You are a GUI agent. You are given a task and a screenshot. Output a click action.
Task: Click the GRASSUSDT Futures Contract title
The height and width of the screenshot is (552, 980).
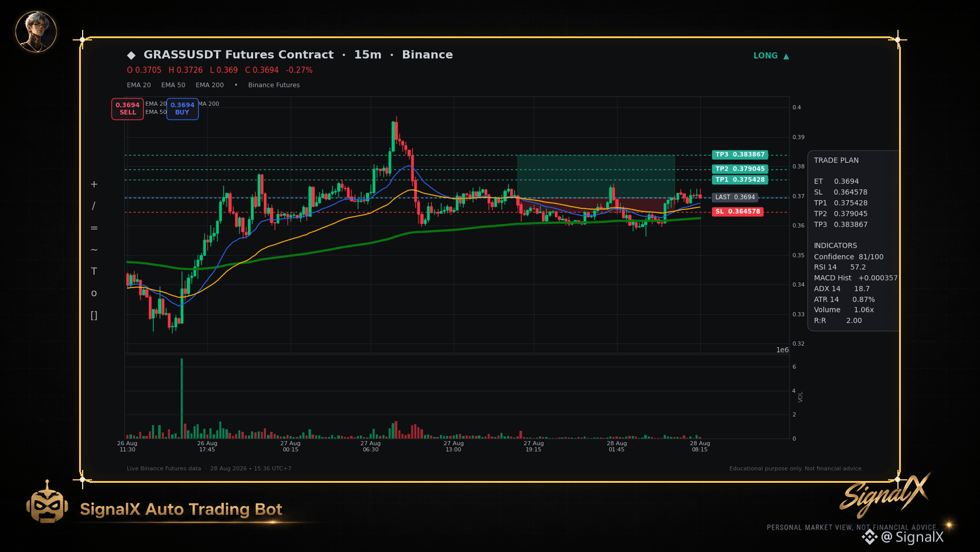(x=239, y=55)
